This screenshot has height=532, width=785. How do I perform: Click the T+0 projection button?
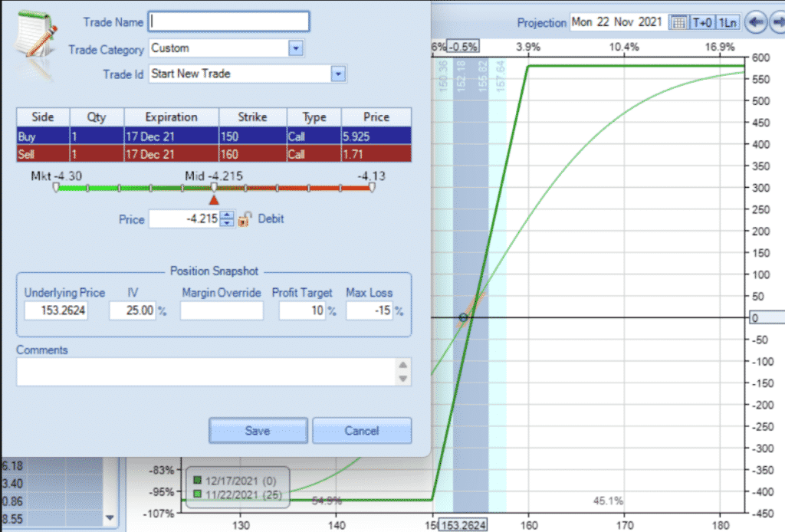pos(702,22)
